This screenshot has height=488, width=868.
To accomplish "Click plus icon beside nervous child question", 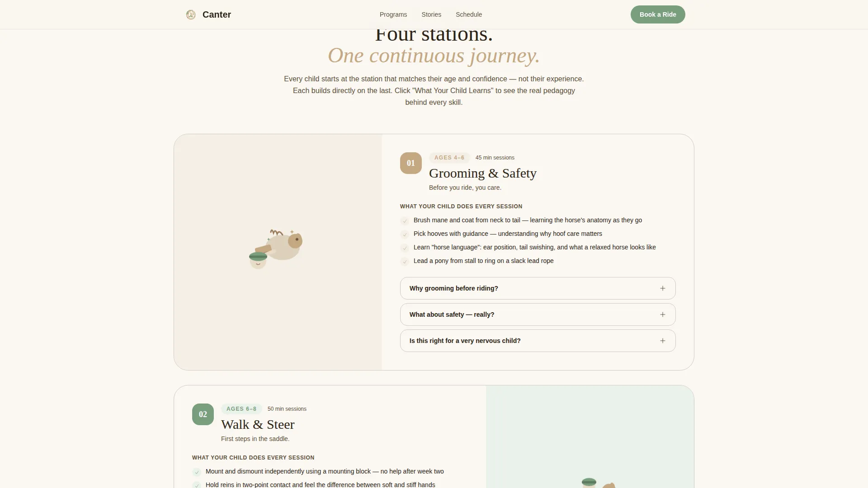I will tap(663, 341).
